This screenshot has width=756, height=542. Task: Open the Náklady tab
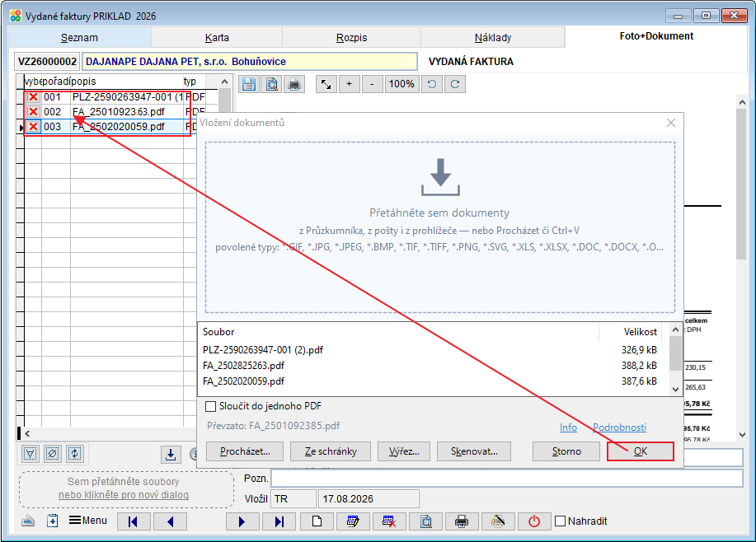click(493, 38)
